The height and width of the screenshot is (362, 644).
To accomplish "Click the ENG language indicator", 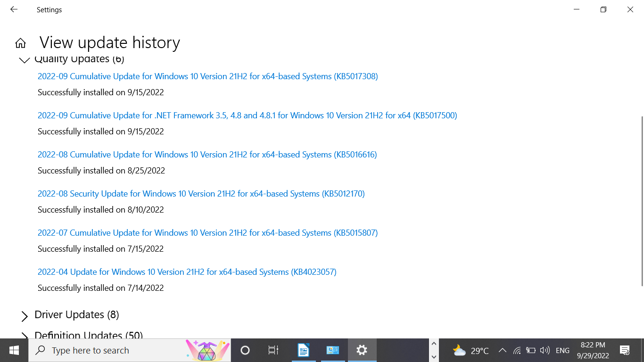I will 562,351.
